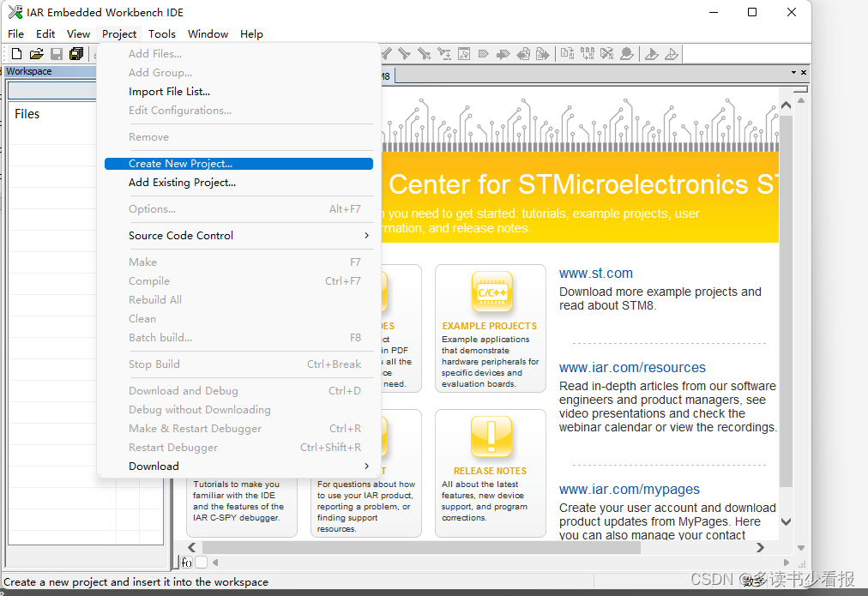The width and height of the screenshot is (868, 596).
Task: Click the 'fo' editor function tab button
Action: (187, 563)
